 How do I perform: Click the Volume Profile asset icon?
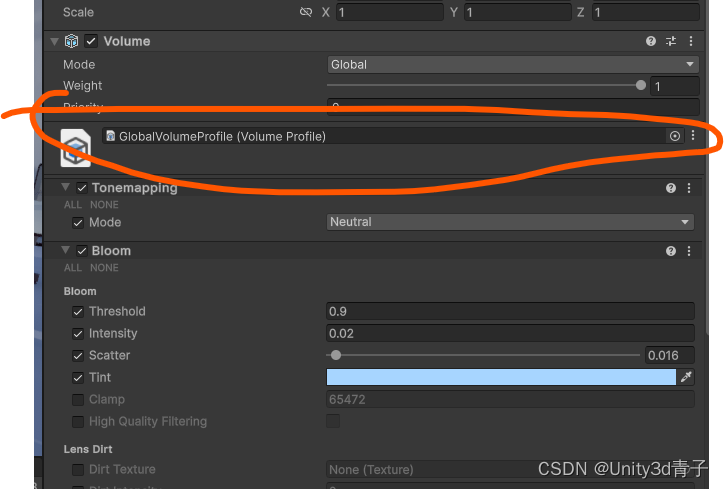pos(76,148)
